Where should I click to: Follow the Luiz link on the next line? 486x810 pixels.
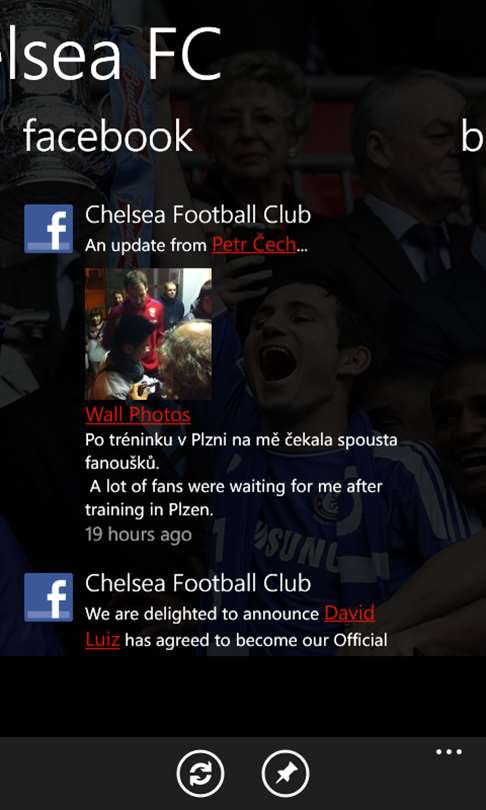tap(102, 641)
